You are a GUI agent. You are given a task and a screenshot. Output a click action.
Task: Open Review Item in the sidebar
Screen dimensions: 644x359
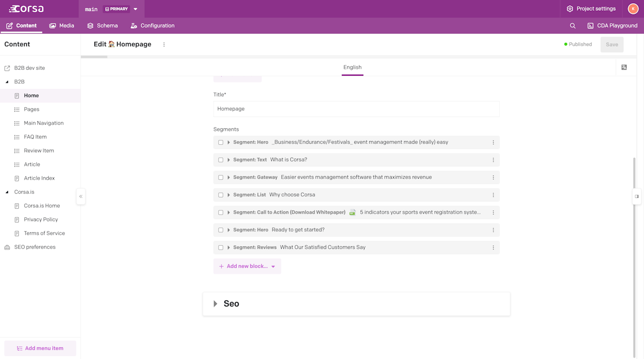click(40, 151)
